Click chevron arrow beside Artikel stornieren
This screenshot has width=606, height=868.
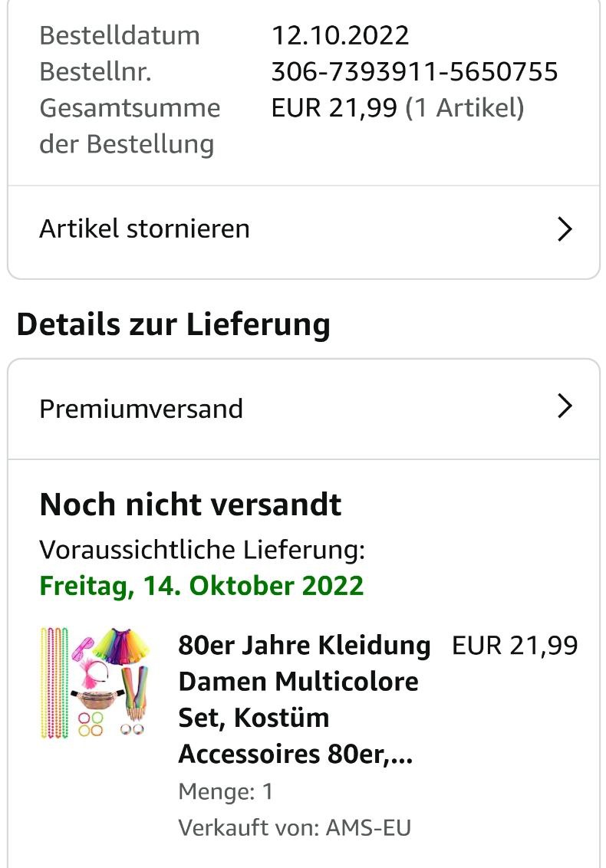(x=565, y=229)
